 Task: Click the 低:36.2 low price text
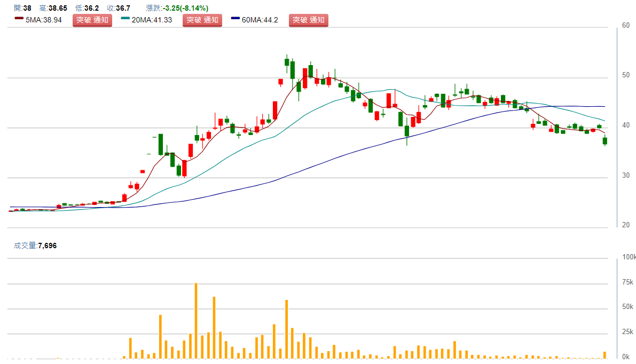pos(87,8)
